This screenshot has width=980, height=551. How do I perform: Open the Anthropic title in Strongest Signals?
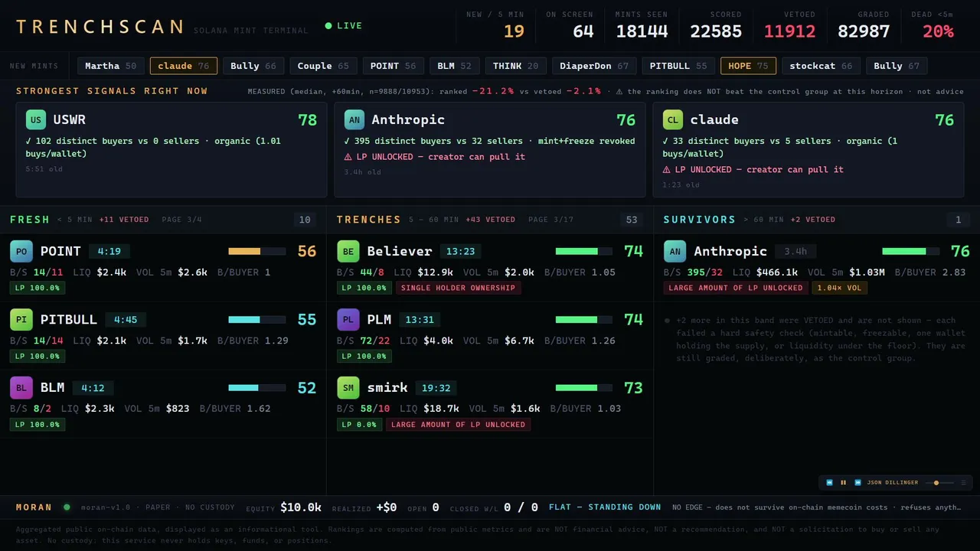(408, 119)
